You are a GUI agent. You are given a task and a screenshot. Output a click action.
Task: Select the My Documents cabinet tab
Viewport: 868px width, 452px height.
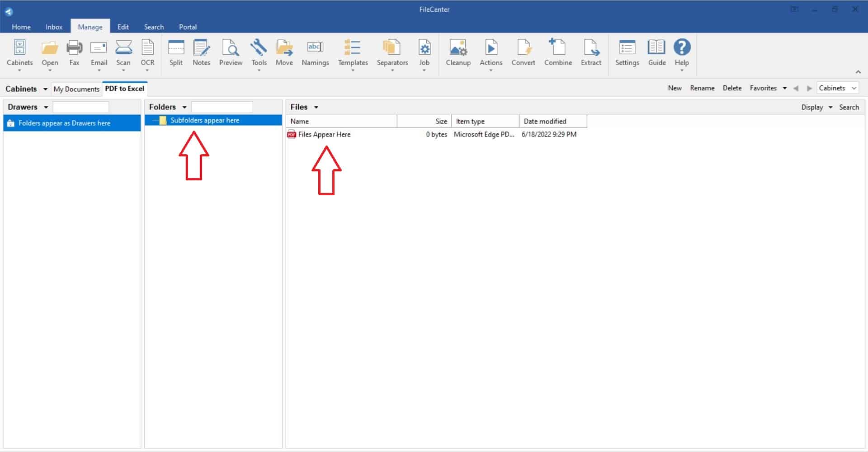click(x=76, y=89)
